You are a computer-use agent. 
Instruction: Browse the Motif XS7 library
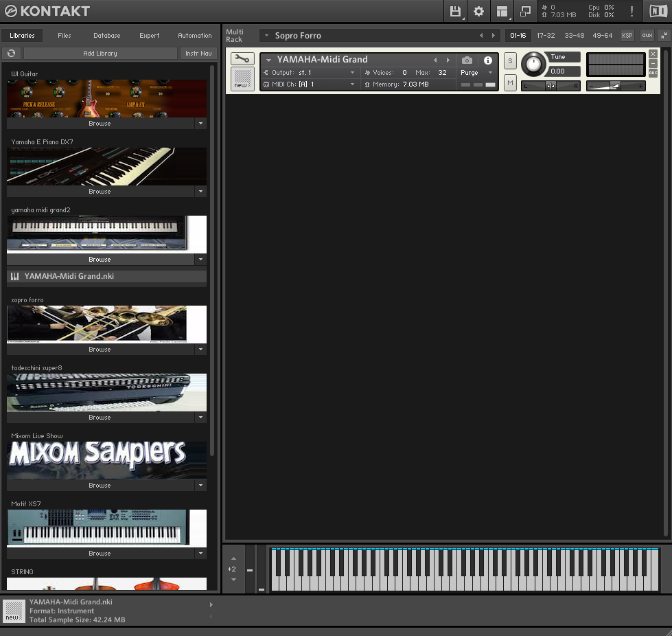100,553
